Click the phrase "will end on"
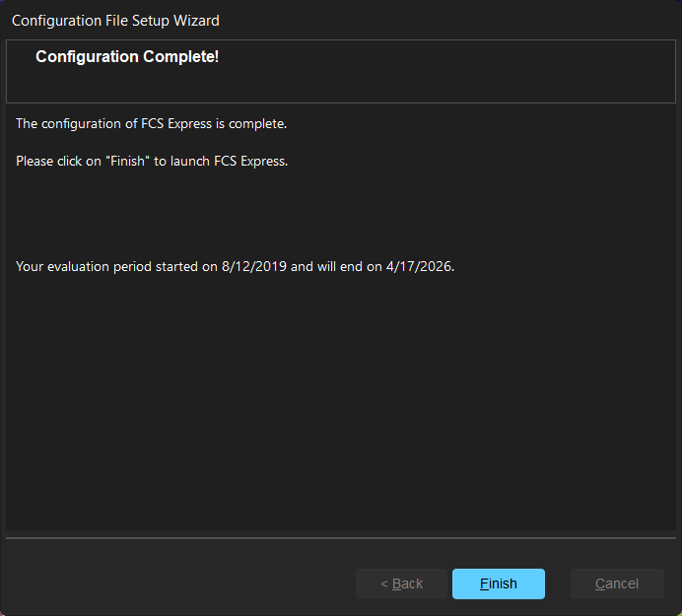682x616 pixels. click(349, 266)
